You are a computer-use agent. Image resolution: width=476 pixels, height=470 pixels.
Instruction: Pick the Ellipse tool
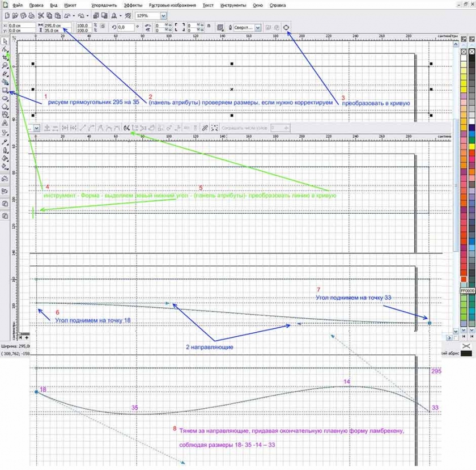[5, 98]
